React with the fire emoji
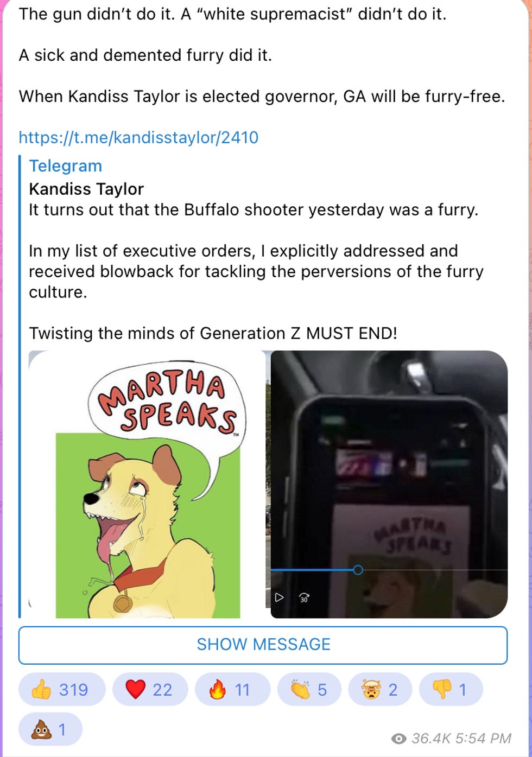 [232, 690]
